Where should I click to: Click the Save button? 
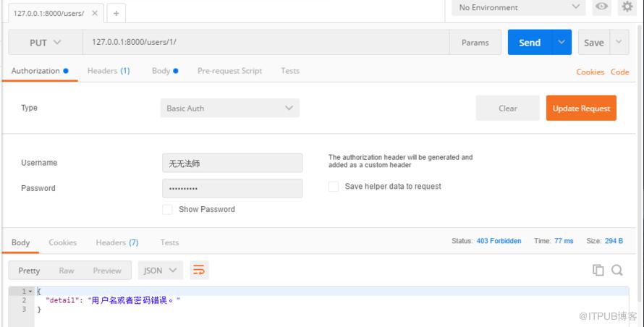pyautogui.click(x=594, y=42)
